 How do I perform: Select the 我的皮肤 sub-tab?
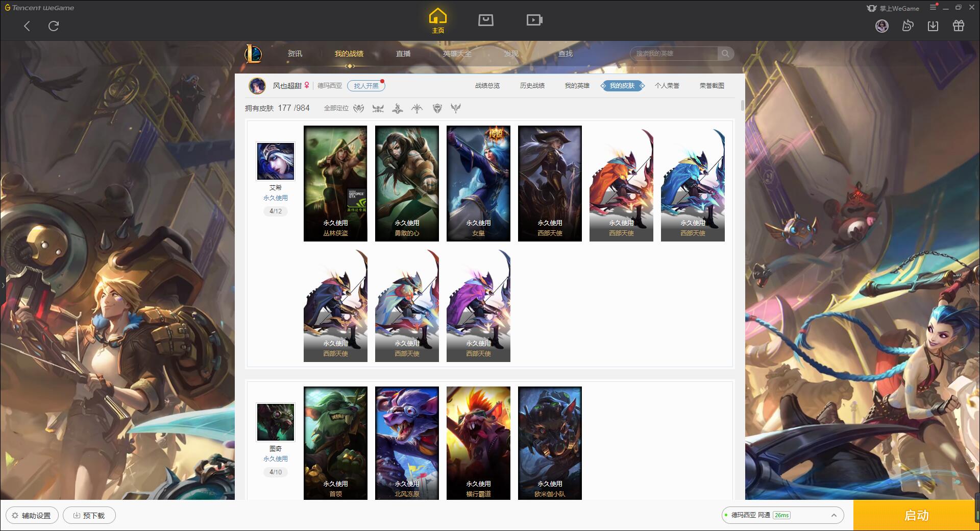coord(622,86)
